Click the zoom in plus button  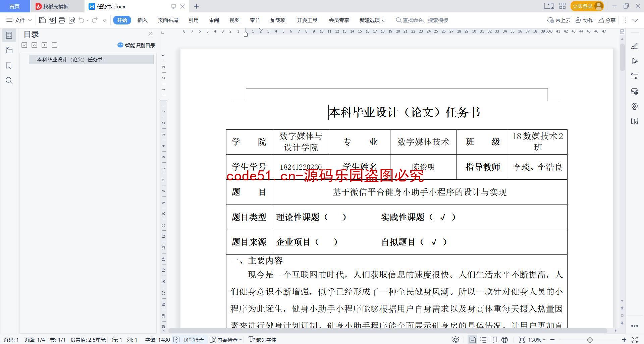tap(624, 340)
